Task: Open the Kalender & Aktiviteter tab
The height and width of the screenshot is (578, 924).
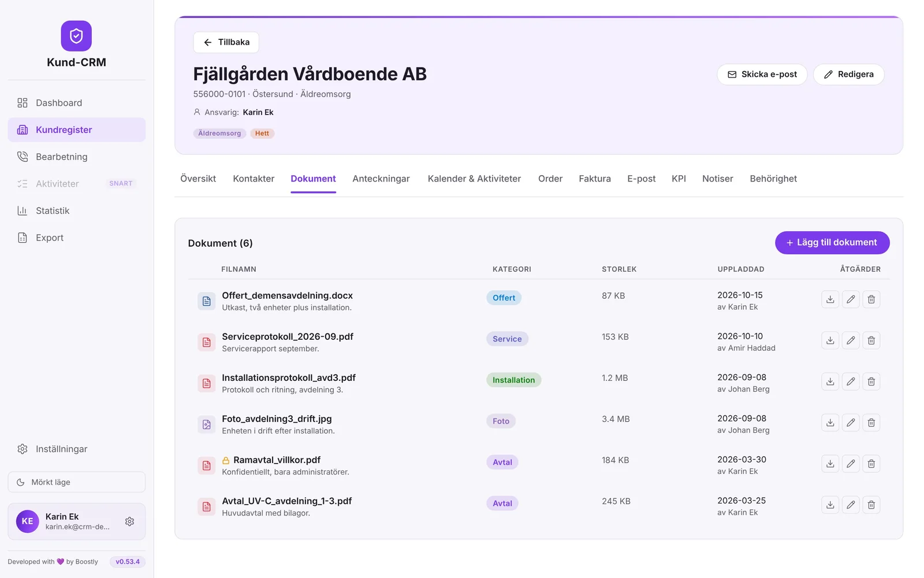Action: pos(474,179)
